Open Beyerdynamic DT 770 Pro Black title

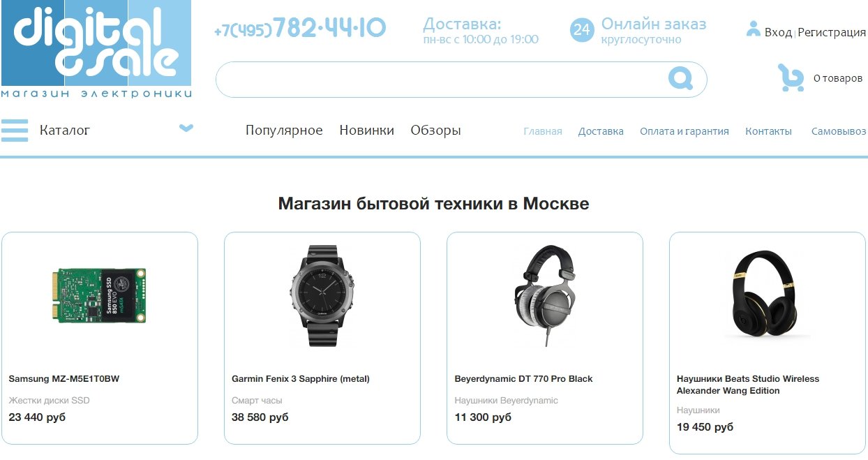tap(523, 379)
